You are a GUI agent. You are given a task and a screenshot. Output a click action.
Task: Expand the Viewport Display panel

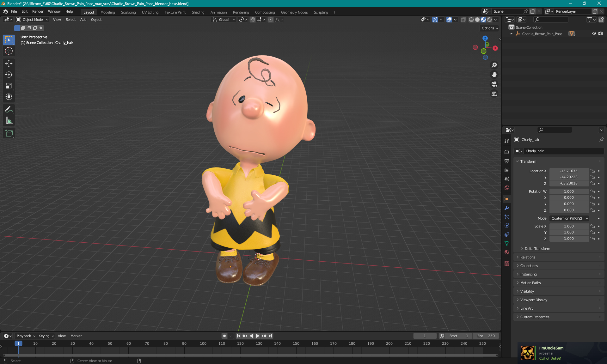tap(534, 300)
